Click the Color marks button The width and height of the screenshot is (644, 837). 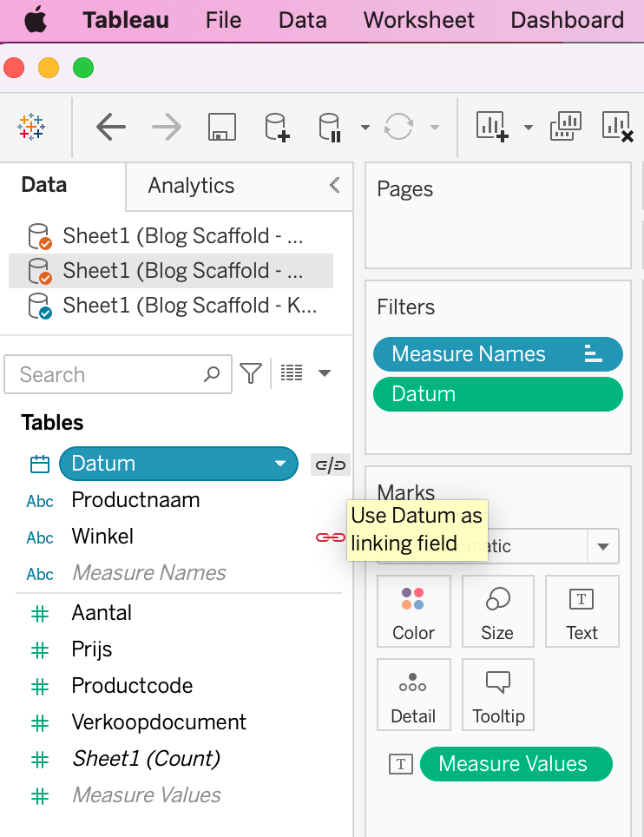point(413,611)
